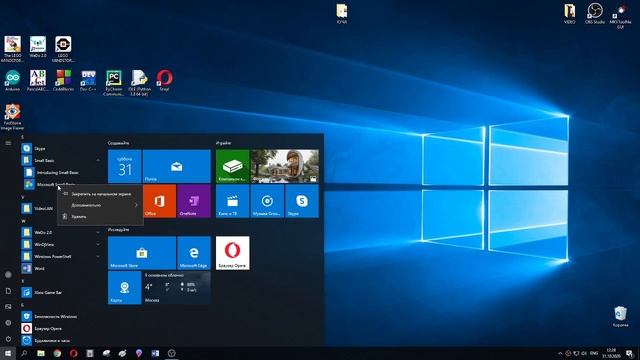The image size is (640, 360).
Task: Open the Skype tile
Action: (302, 201)
